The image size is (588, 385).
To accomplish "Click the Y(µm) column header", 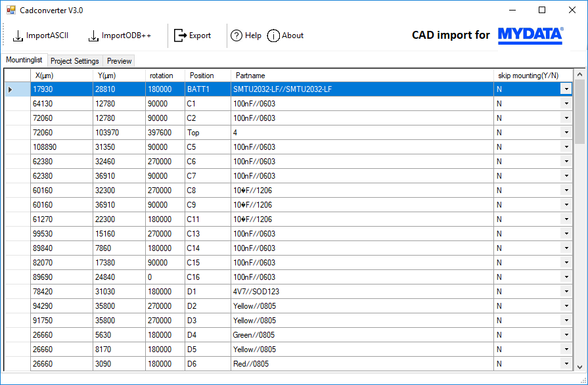I will (119, 76).
